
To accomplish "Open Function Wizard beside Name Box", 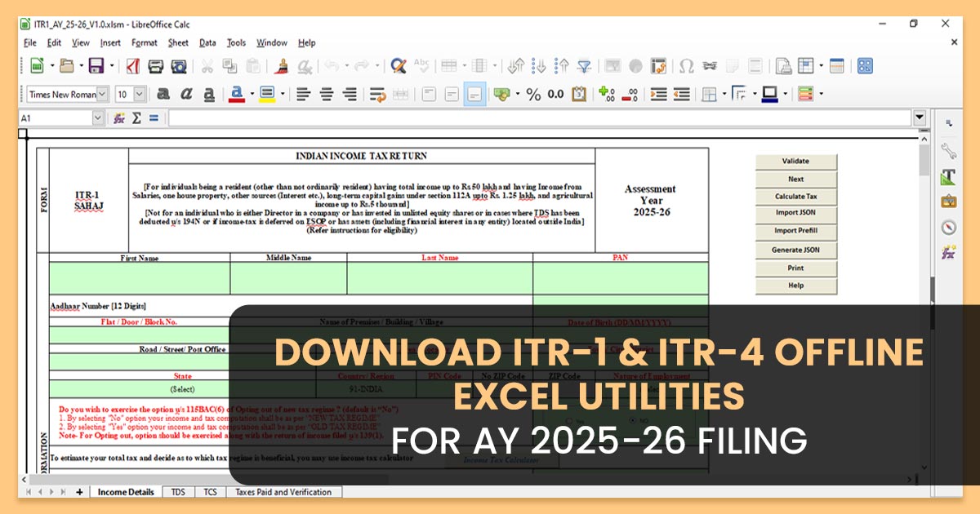I will [119, 118].
